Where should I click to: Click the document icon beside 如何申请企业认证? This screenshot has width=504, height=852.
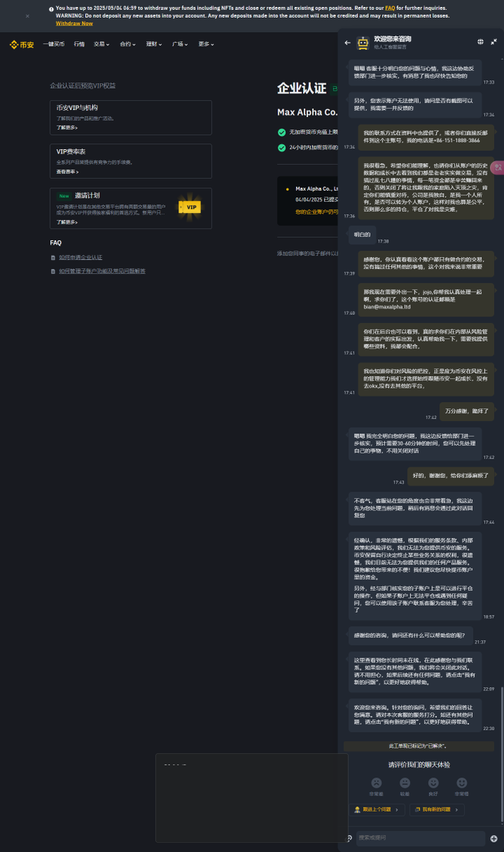(53, 257)
